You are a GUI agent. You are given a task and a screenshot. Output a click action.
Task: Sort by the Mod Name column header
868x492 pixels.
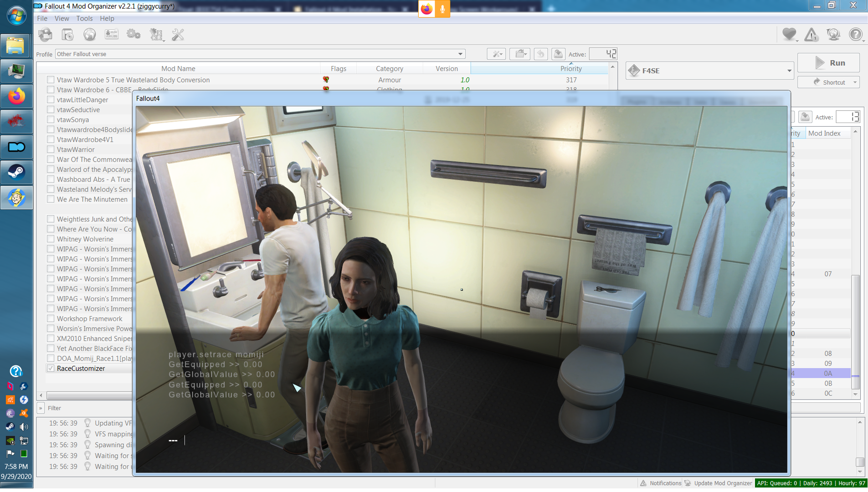(x=178, y=69)
